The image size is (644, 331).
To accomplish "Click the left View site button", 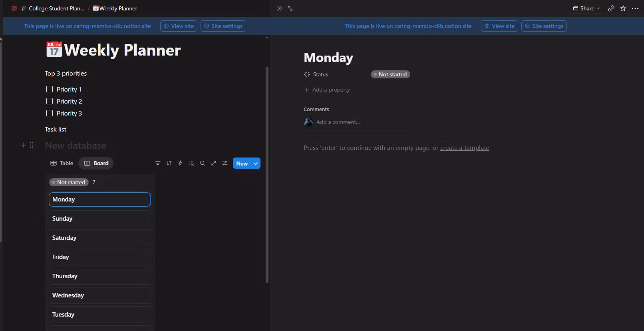I will click(x=179, y=26).
